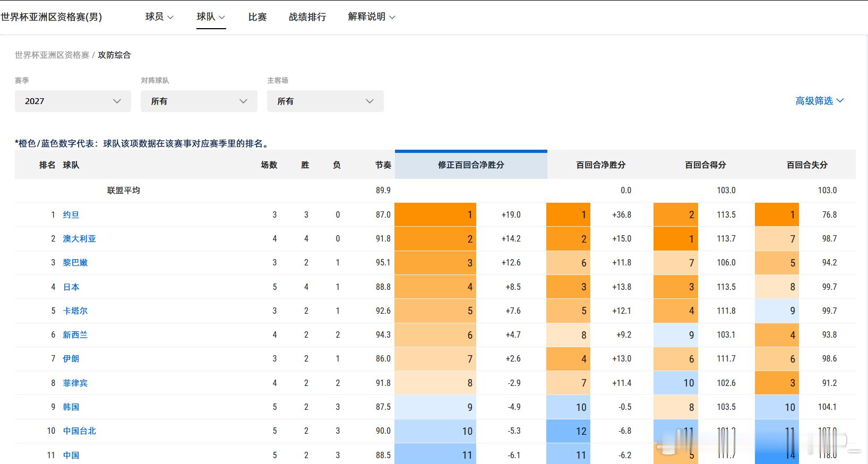
Task: Click 伊朗's +13.0 net rating value
Action: click(x=621, y=358)
